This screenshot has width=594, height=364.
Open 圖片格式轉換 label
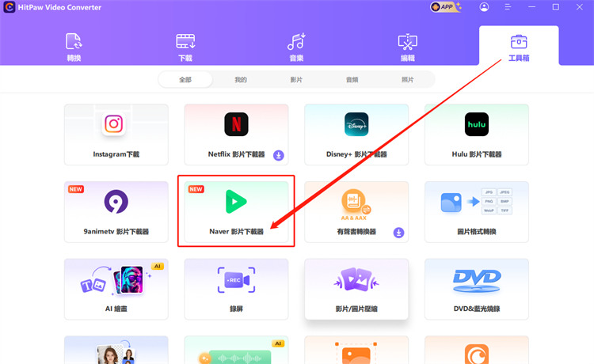tap(477, 232)
